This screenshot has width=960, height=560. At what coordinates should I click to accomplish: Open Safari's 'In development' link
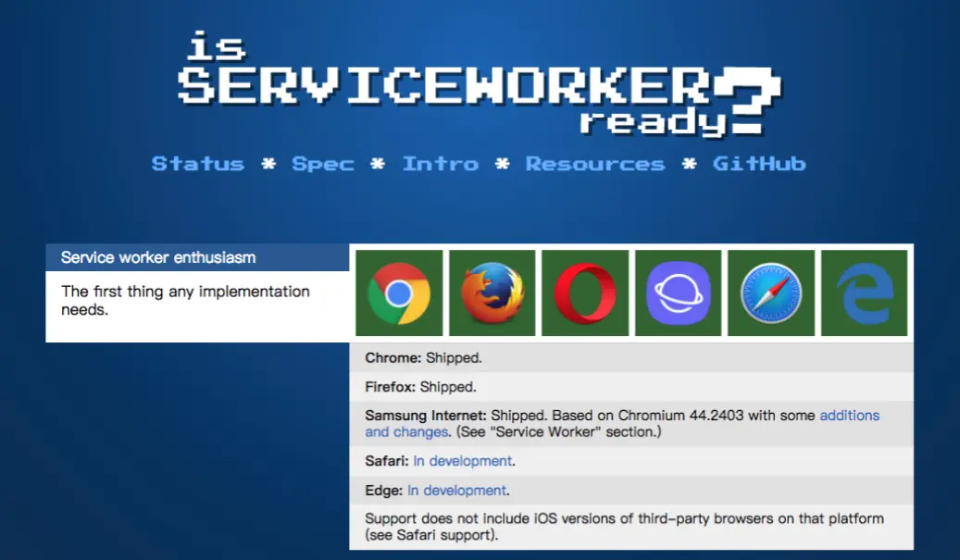click(463, 461)
